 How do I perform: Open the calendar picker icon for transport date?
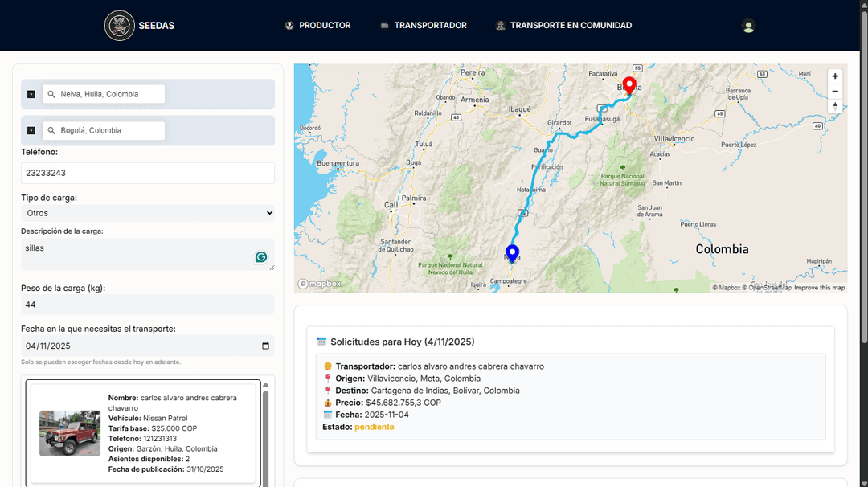266,346
